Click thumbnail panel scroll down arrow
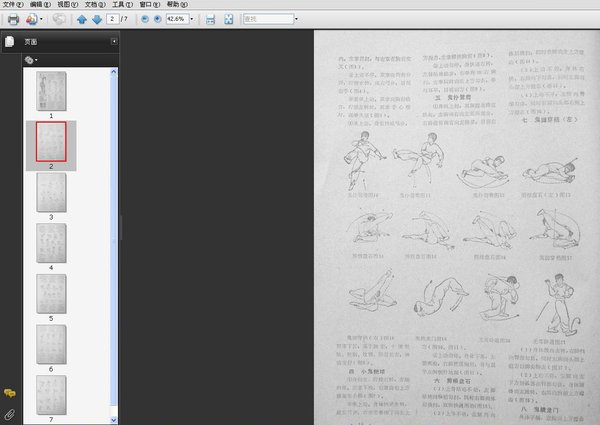 pos(114,420)
